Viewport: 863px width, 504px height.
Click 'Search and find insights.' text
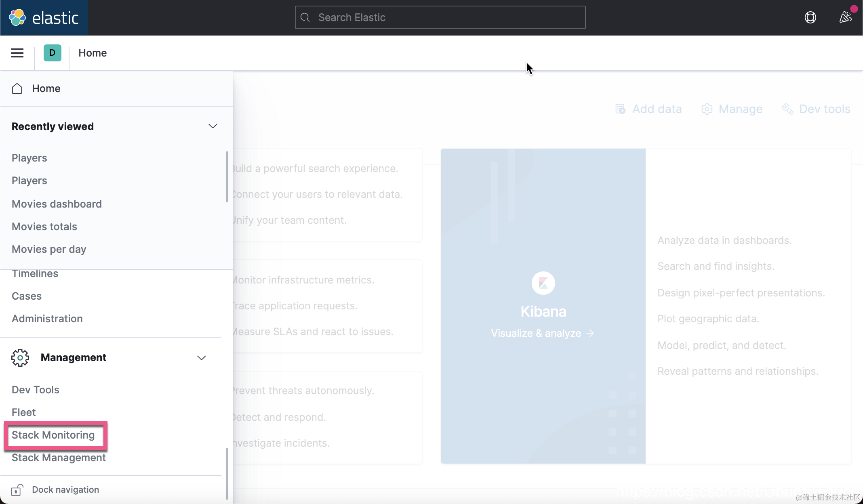716,266
